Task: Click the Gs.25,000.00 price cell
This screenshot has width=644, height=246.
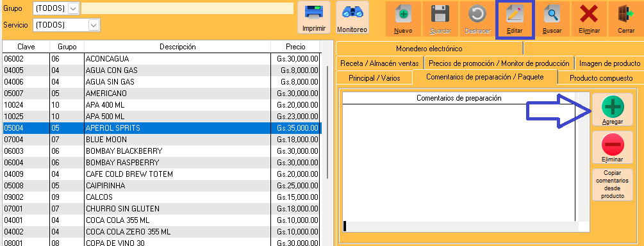Action: coord(295,186)
